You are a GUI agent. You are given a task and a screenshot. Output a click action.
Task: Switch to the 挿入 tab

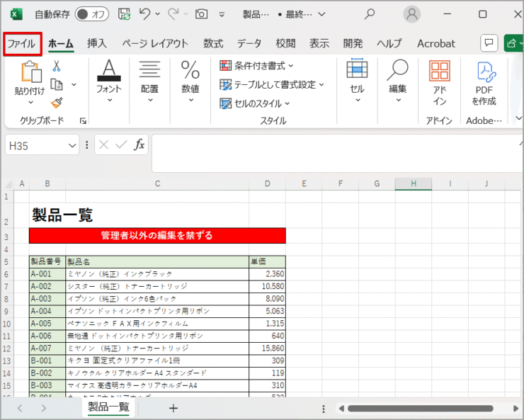pos(97,43)
